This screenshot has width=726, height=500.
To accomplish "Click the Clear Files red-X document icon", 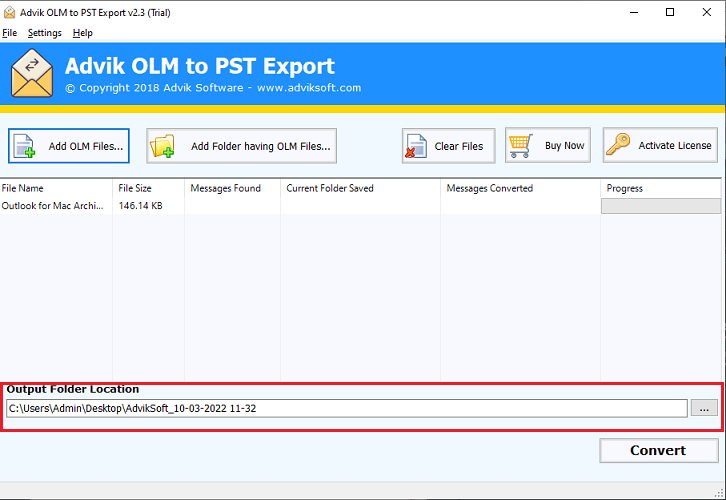I will [416, 146].
